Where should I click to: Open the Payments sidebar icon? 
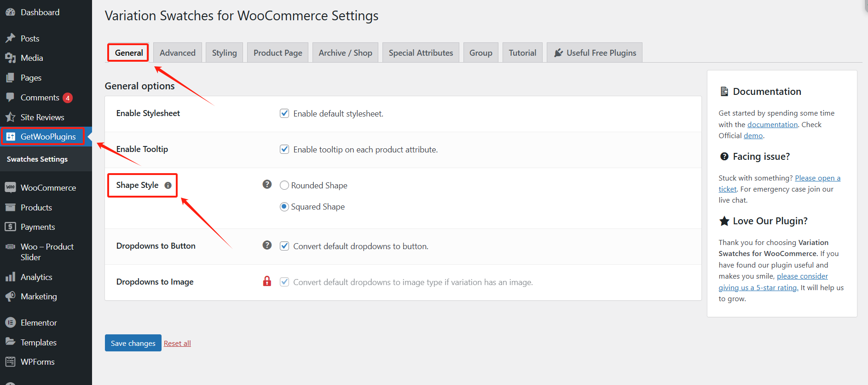(x=10, y=227)
